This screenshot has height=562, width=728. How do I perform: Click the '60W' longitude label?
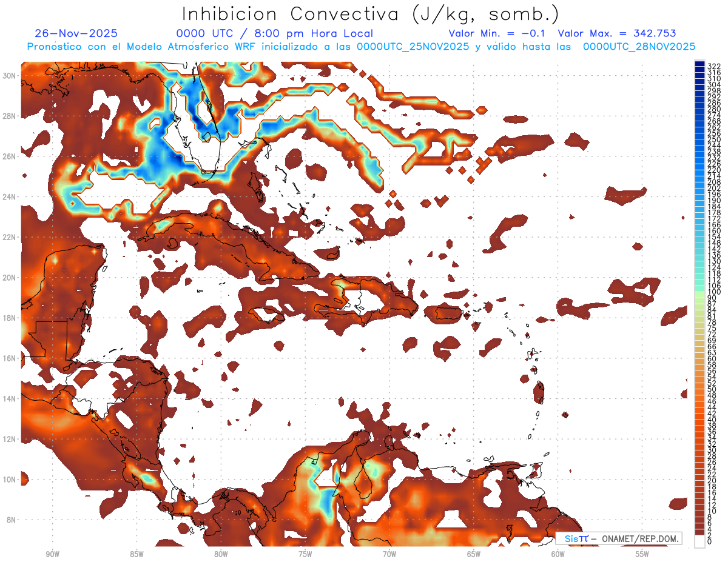(x=558, y=554)
